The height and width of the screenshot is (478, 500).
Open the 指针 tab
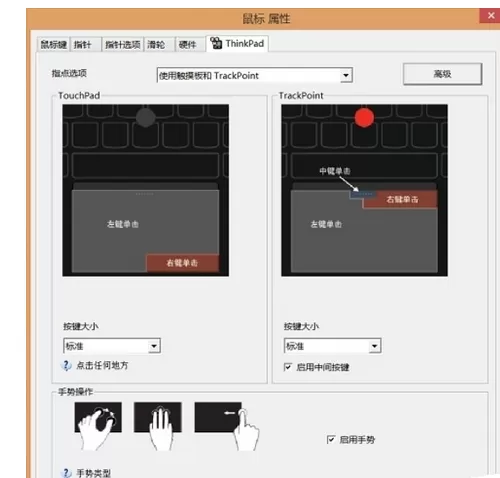pyautogui.click(x=85, y=44)
